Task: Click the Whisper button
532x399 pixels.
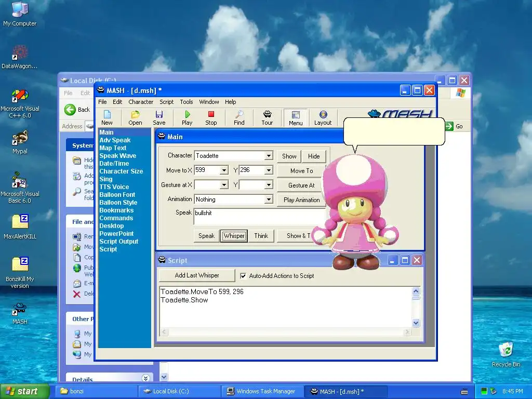Action: 234,236
